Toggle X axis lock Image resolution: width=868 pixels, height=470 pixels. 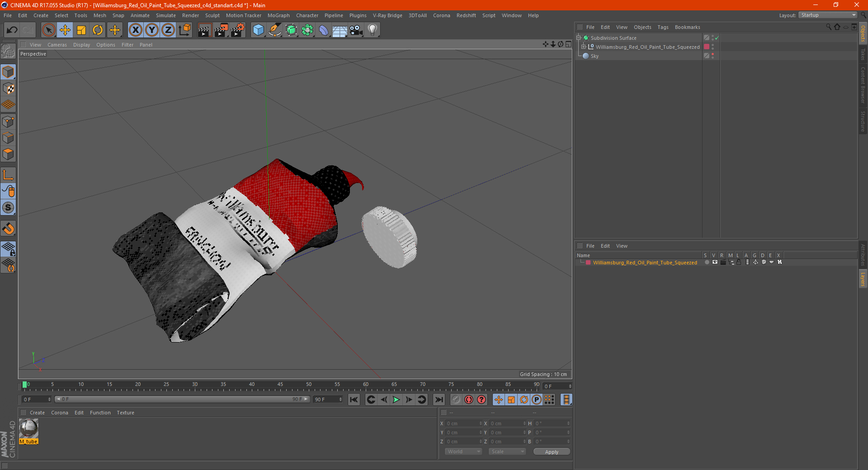coord(135,30)
